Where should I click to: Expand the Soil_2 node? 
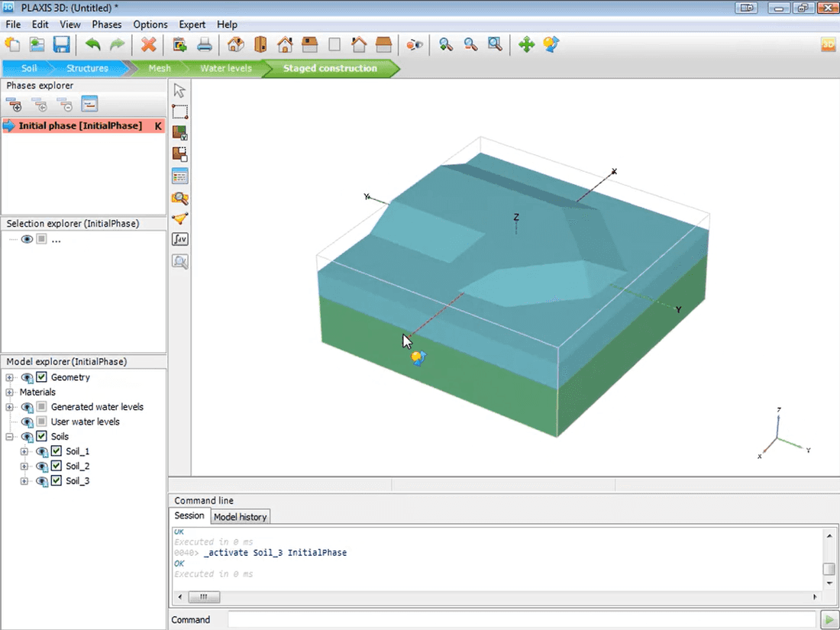click(24, 467)
